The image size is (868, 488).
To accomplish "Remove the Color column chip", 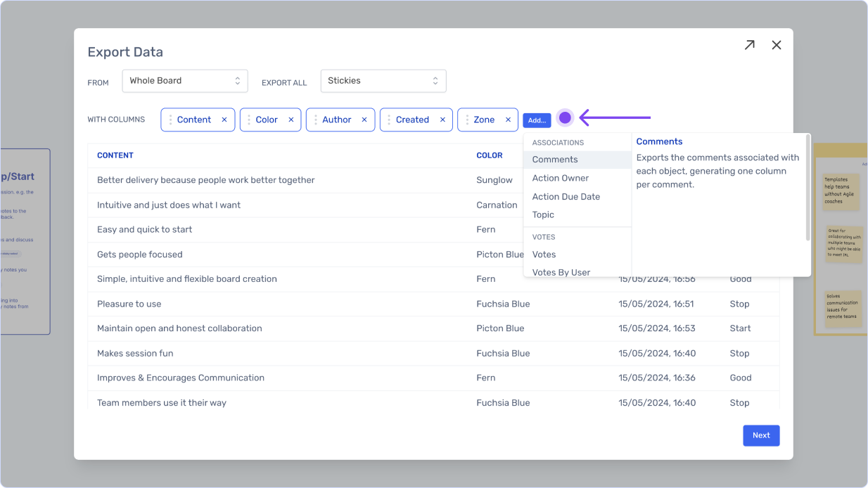I will click(x=291, y=120).
